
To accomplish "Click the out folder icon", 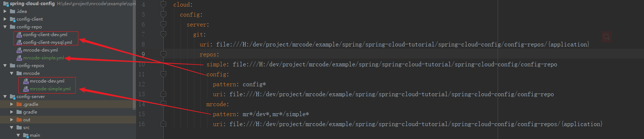I will [x=19, y=120].
